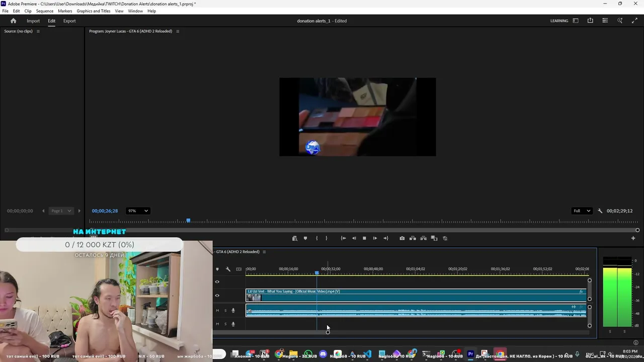Step back one frame
Viewport: 644px width, 362px height.
tap(354, 238)
